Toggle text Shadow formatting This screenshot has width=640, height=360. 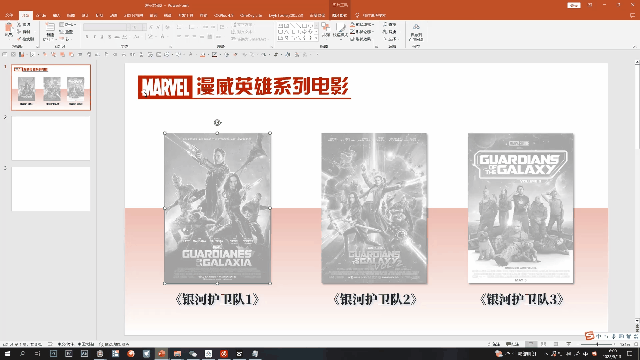(x=109, y=37)
